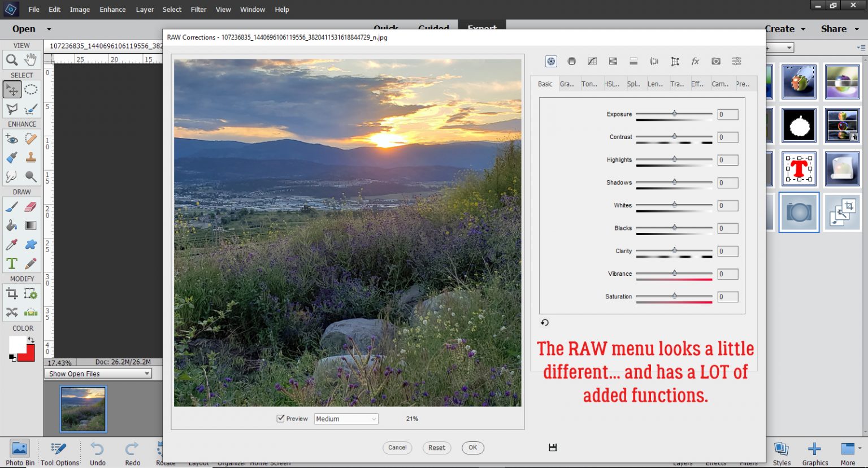Image resolution: width=868 pixels, height=468 pixels.
Task: Expand the Open button dropdown arrow
Action: pyautogui.click(x=49, y=29)
